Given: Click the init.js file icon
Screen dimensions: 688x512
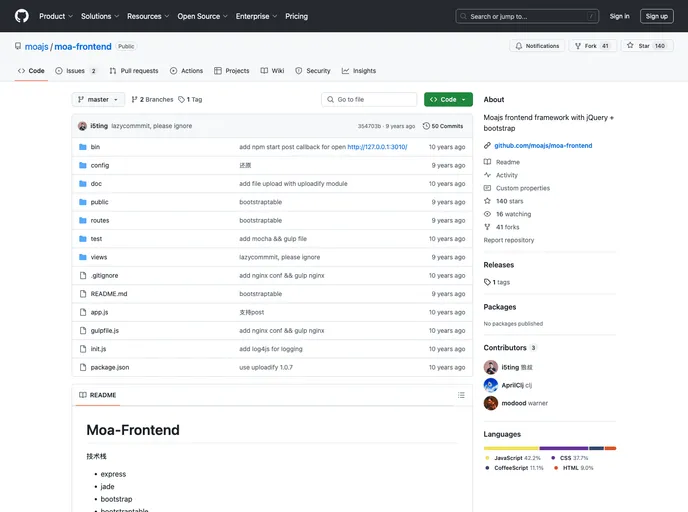Looking at the screenshot, I should coord(82,349).
